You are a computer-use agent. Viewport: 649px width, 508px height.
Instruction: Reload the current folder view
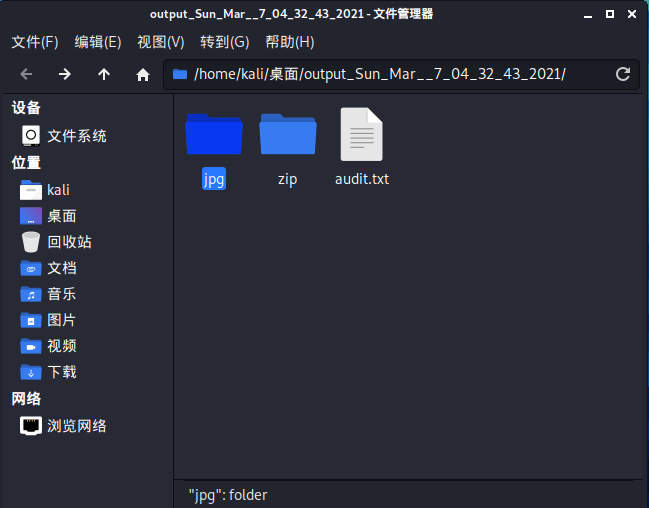click(623, 74)
